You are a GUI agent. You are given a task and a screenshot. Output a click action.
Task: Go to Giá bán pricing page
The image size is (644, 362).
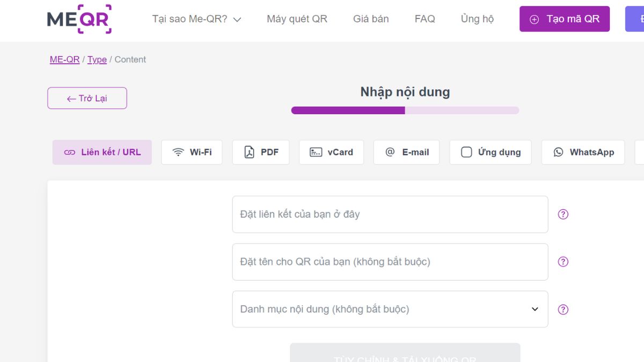click(x=371, y=19)
